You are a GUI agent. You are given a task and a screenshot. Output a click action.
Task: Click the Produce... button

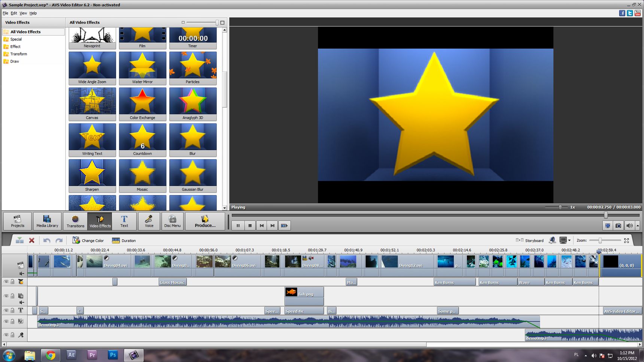point(205,221)
